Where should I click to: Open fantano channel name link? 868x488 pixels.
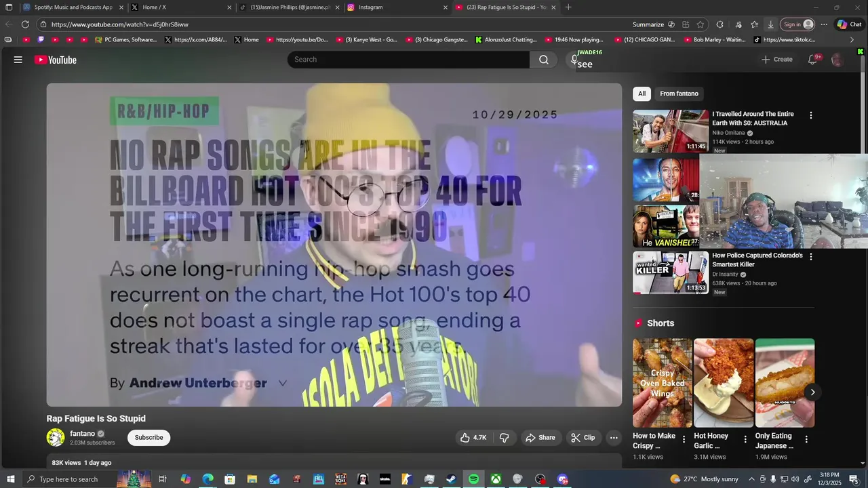click(x=82, y=434)
